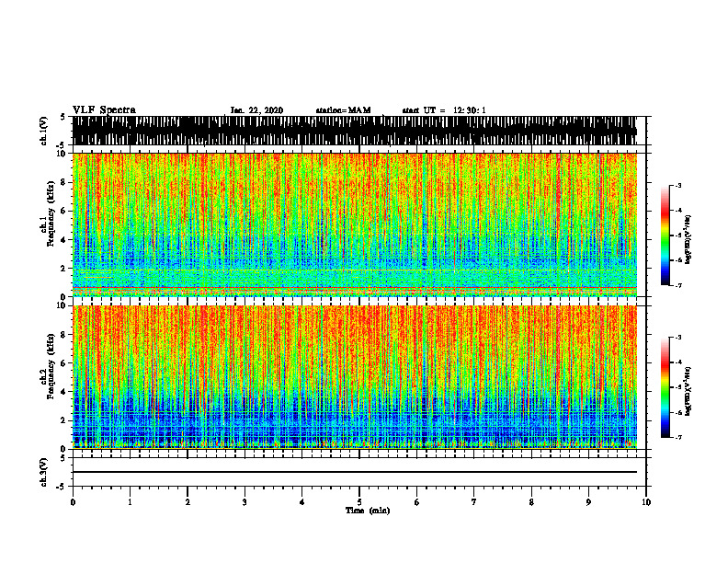Click the "-3" label on ch.1 color bar

pyautogui.click(x=677, y=186)
